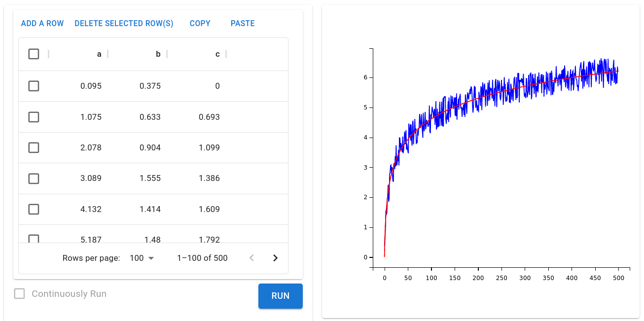Click cell value 0.633 to edit it
The width and height of the screenshot is (644, 321).
(x=150, y=116)
